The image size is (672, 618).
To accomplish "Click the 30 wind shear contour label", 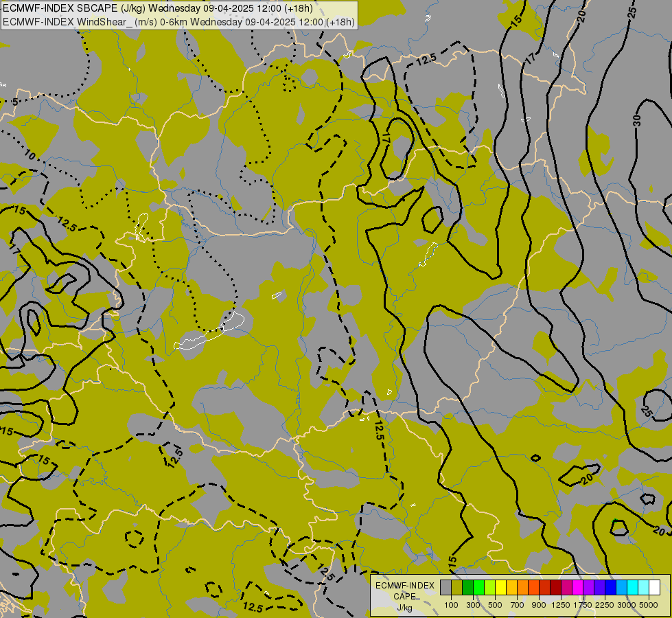I will 637,121.
